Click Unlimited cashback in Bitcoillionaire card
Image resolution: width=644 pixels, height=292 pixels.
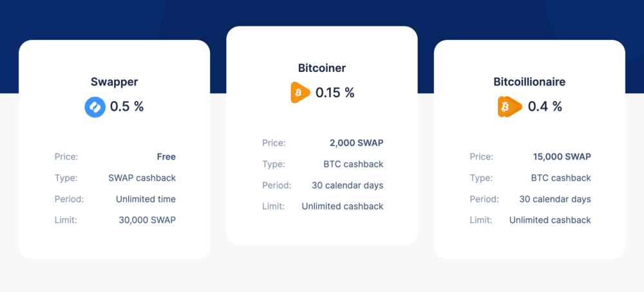[x=551, y=220]
